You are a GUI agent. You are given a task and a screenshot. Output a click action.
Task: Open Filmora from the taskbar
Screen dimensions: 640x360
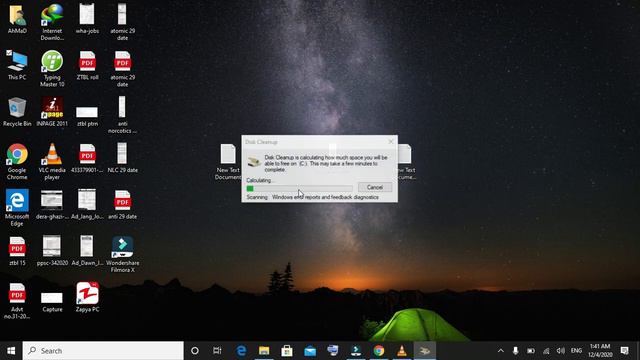coord(356,351)
